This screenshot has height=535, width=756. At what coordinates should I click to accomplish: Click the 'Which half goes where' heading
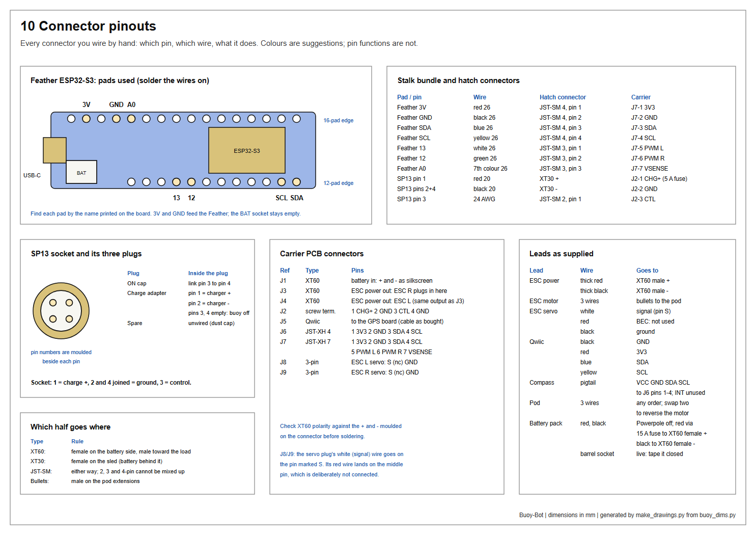(x=70, y=427)
